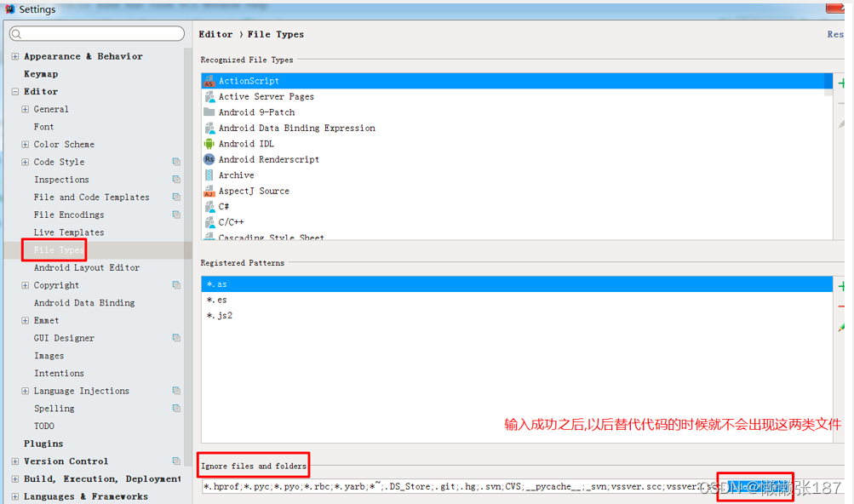The height and width of the screenshot is (504, 854).
Task: Click the project-level icon beside Copyright
Action: (x=176, y=285)
